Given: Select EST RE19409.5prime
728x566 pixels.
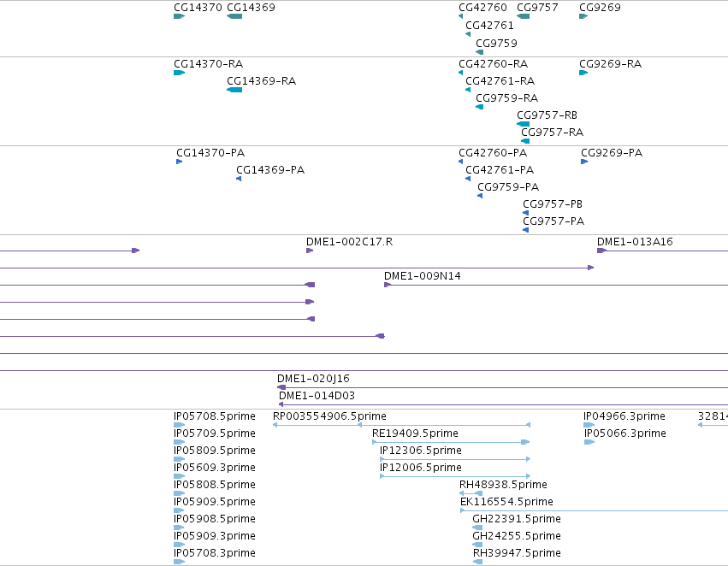Looking at the screenshot, I should pyautogui.click(x=415, y=433).
